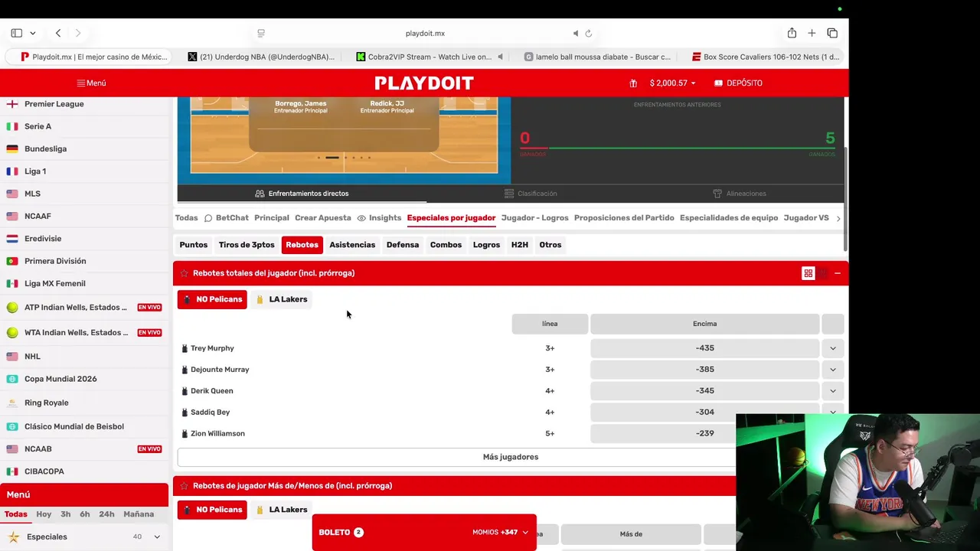Open a new tab with plus icon
Image resolution: width=980 pixels, height=551 pixels.
pyautogui.click(x=812, y=33)
